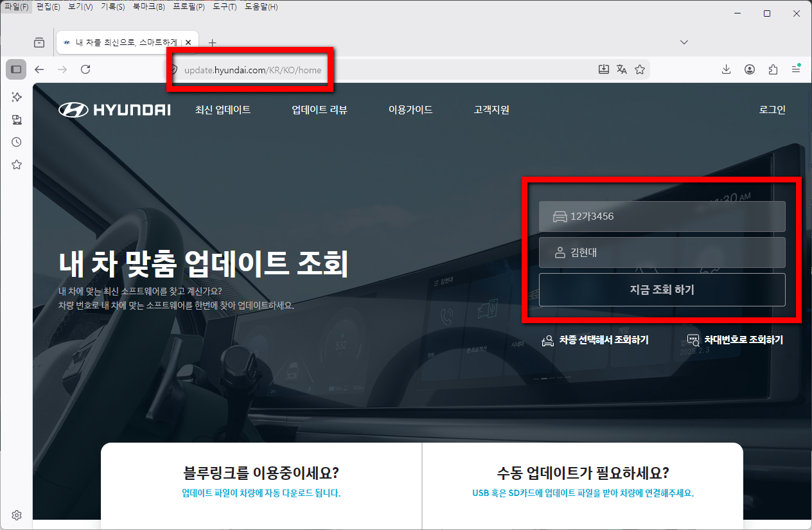
Task: Open the 고객지원 nav item
Action: coord(491,110)
